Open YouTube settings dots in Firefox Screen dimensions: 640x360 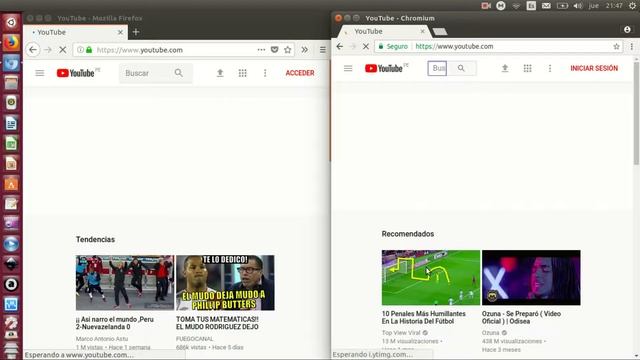265,73
